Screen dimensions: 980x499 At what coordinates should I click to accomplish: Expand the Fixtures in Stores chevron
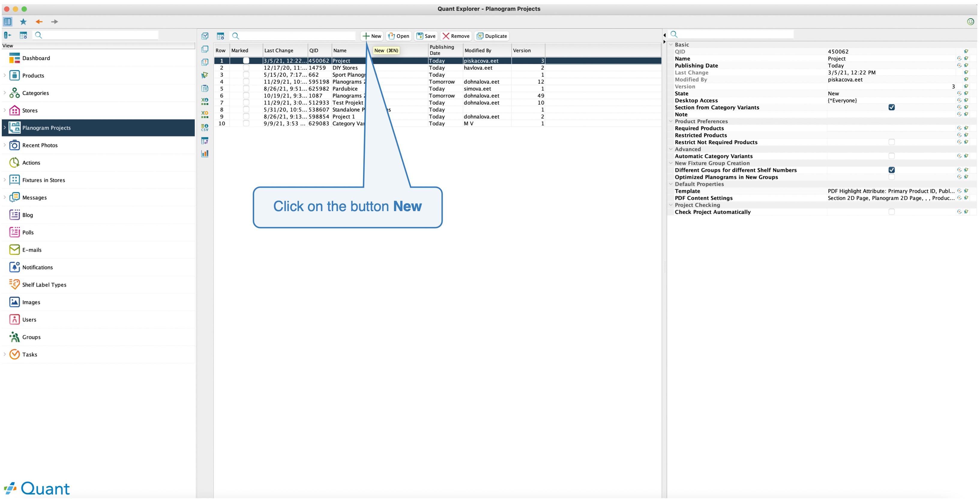(x=5, y=180)
